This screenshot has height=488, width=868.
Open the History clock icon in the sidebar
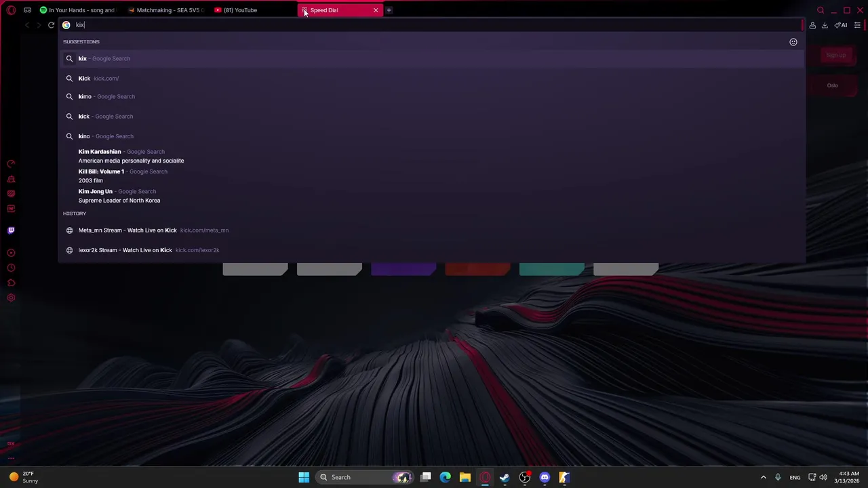pyautogui.click(x=11, y=268)
